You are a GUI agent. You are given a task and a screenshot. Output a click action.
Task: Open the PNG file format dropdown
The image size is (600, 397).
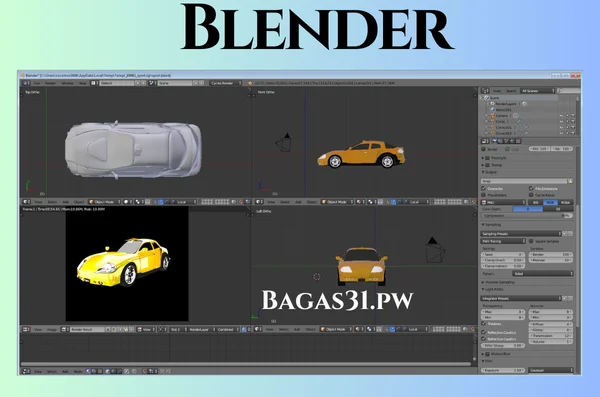(x=504, y=202)
